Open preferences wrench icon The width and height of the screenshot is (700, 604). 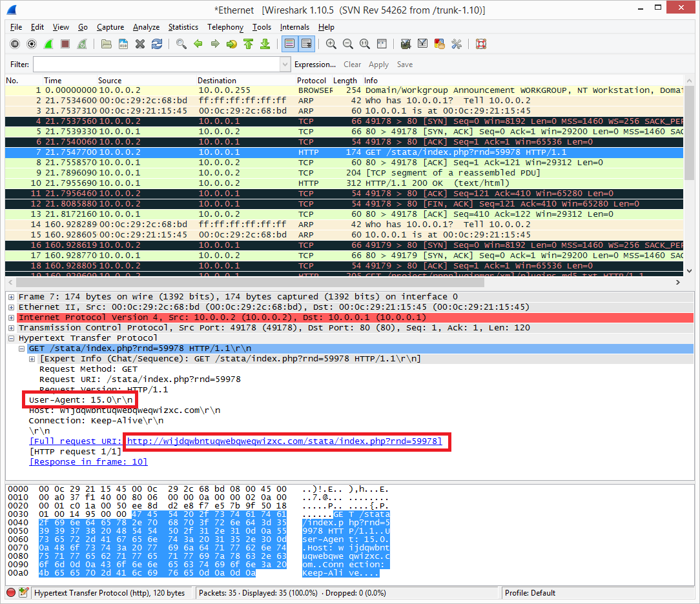pos(457,44)
